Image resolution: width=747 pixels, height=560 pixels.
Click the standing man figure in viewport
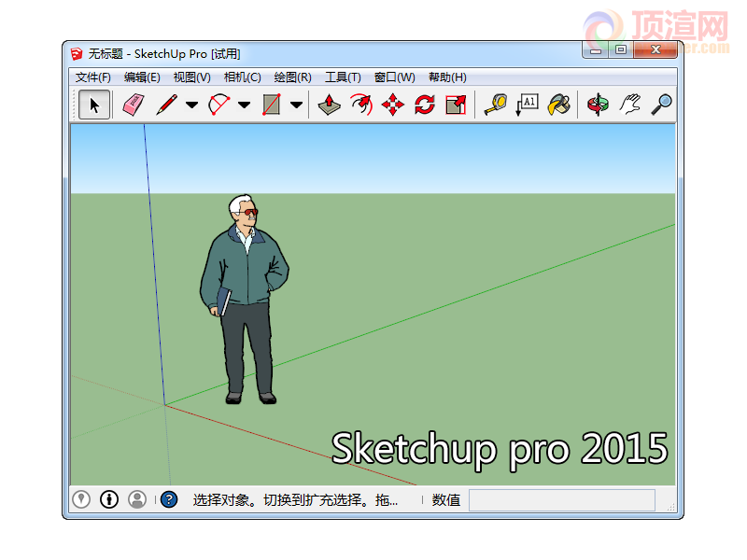point(244,299)
